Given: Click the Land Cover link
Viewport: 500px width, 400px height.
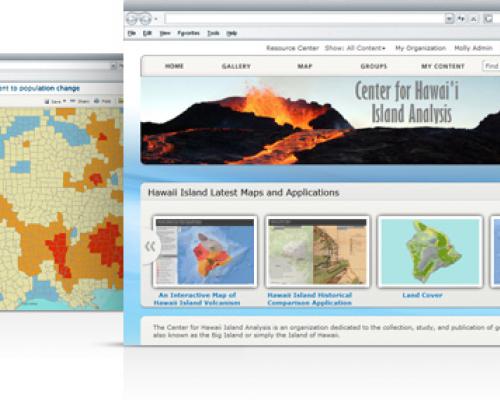Looking at the screenshot, I should (x=422, y=295).
